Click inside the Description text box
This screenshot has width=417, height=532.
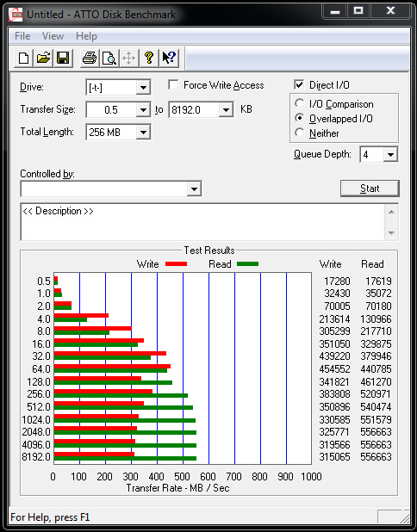point(203,222)
